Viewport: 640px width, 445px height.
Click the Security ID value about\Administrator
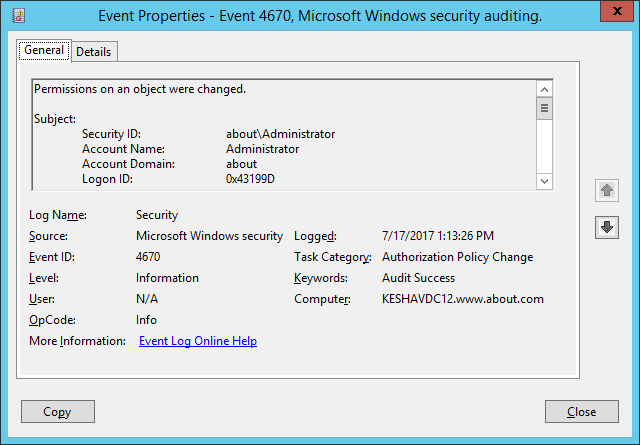click(280, 134)
